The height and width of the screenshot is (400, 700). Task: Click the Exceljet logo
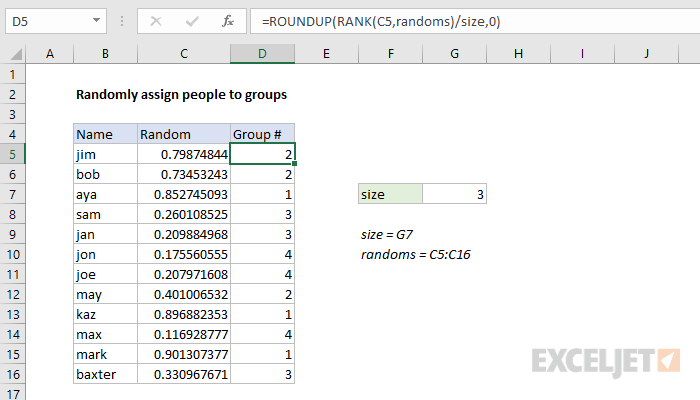coord(606,360)
